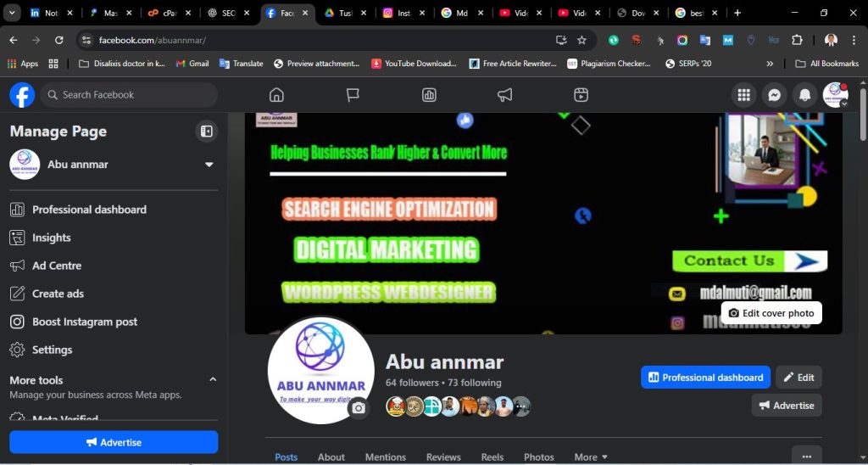Image resolution: width=868 pixels, height=465 pixels.
Task: Click the Search Facebook field
Action: coord(129,95)
